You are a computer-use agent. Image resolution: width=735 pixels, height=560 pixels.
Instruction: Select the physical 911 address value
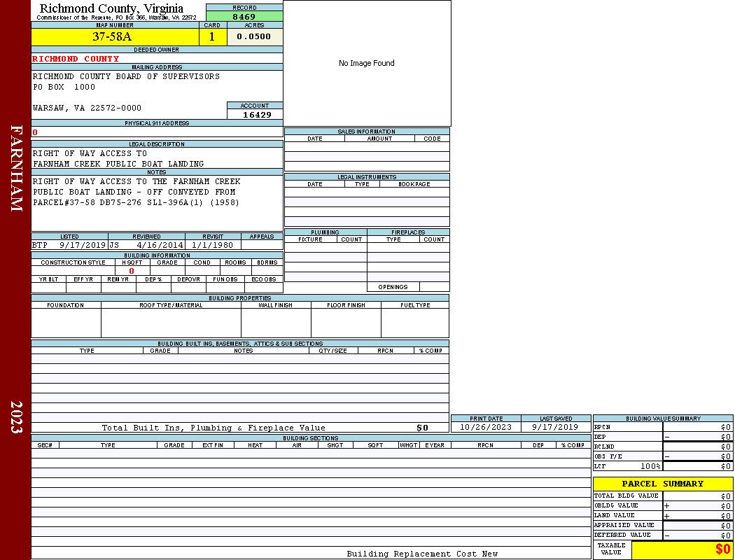pos(157,132)
